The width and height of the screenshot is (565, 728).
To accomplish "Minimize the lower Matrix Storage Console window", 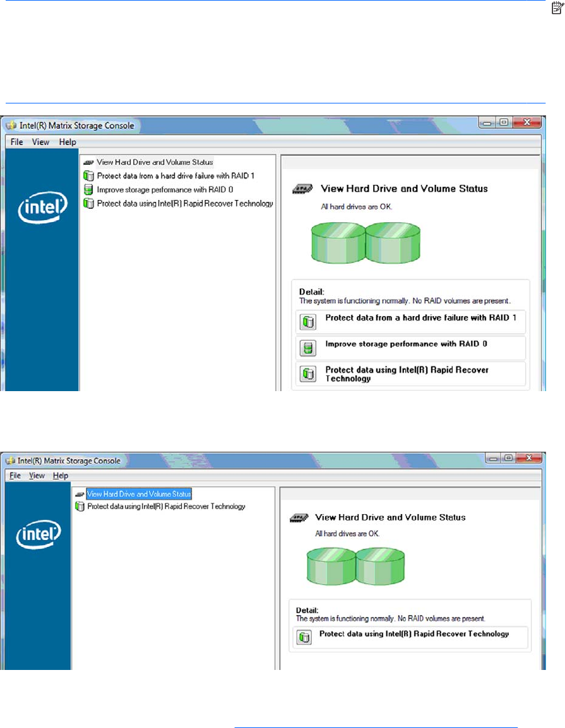I will [493, 458].
